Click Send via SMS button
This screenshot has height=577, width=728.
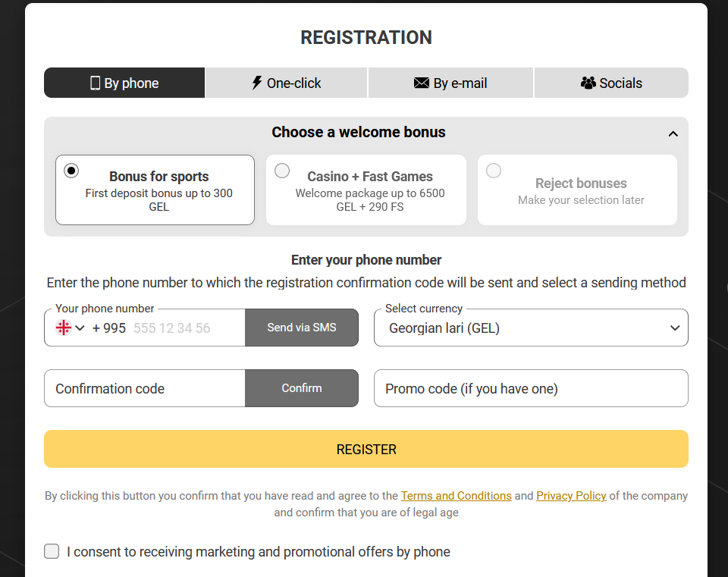click(x=301, y=327)
